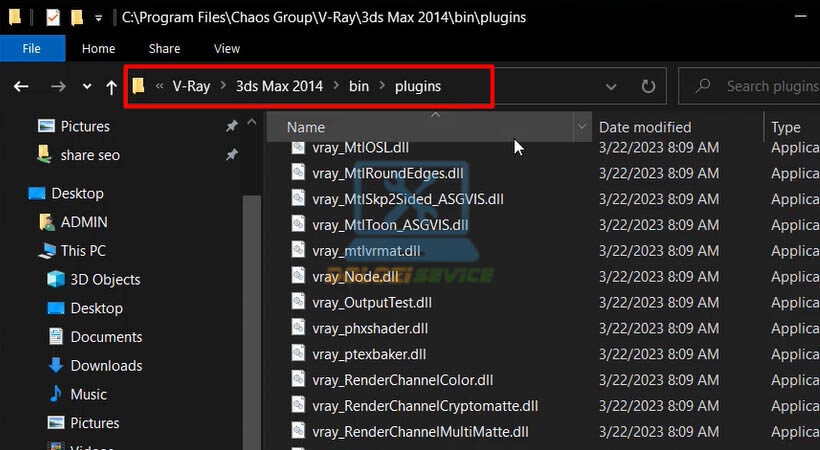The width and height of the screenshot is (820, 450).
Task: Open the File ribbon tab
Action: [x=32, y=49]
